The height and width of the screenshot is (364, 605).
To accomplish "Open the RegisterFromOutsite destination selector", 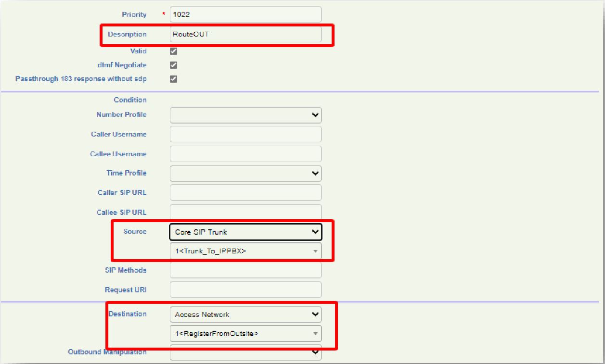I will pos(245,334).
